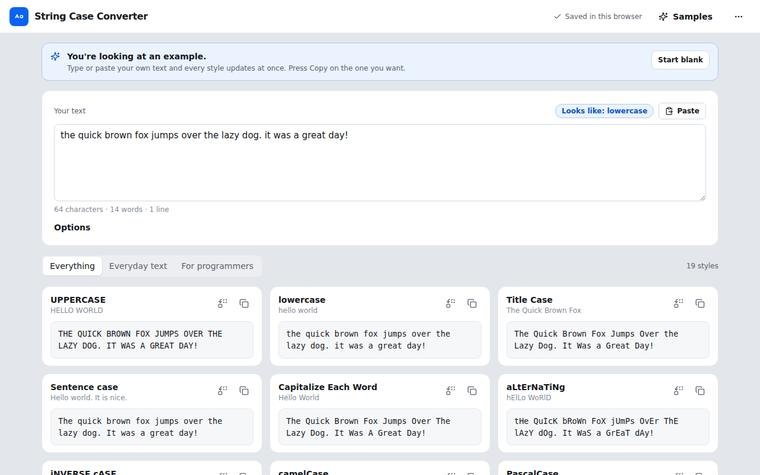Click the aLtErNaTiNg card title
Screen dimensions: 760x475
pyautogui.click(x=536, y=387)
